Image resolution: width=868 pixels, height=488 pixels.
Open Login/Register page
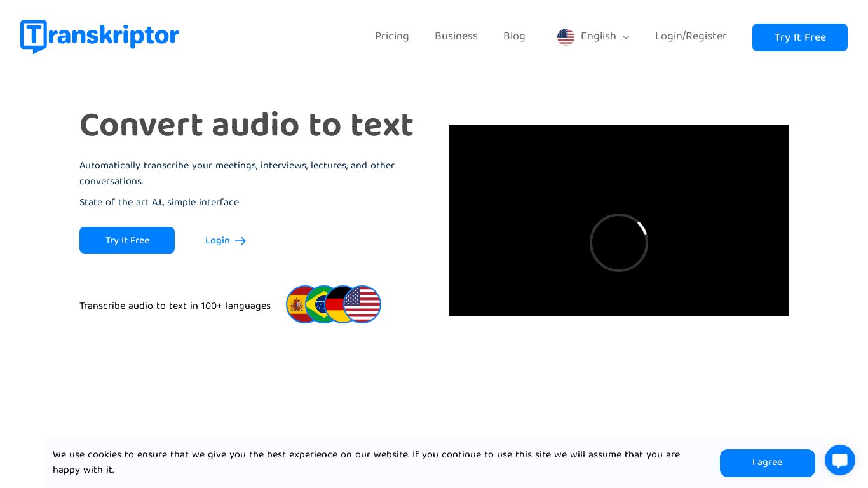point(691,36)
